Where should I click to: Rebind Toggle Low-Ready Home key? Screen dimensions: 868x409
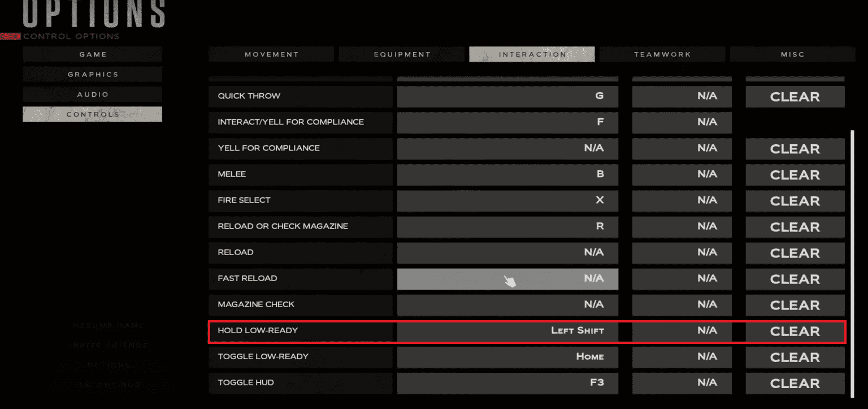point(507,357)
